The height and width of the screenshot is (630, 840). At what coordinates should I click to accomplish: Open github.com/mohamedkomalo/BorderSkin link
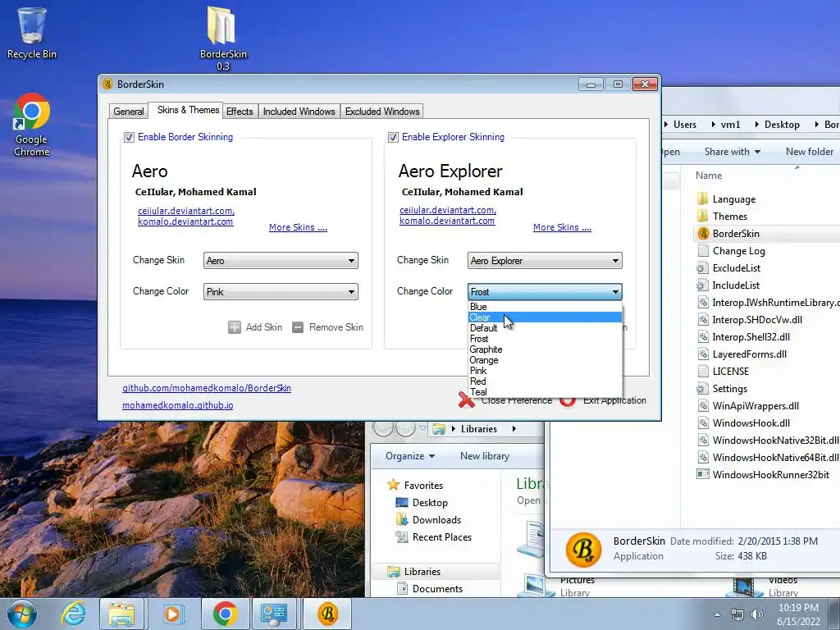pos(206,388)
